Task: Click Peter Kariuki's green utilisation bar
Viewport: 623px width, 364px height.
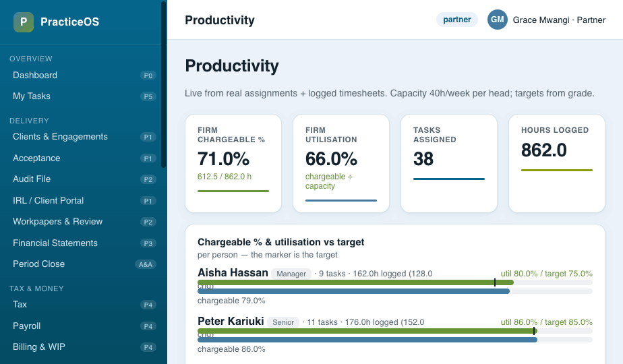Action: (367, 331)
